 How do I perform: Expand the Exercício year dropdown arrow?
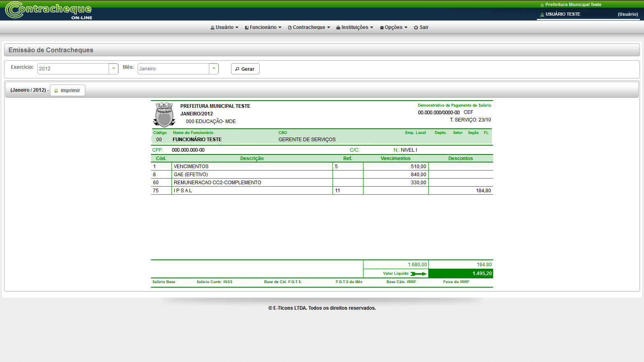pyautogui.click(x=114, y=69)
